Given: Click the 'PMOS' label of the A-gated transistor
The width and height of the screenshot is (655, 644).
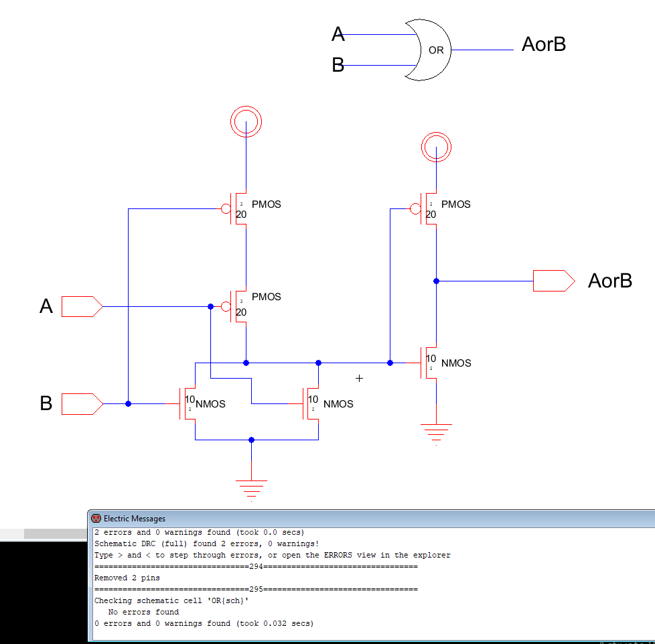Looking at the screenshot, I should point(266,296).
